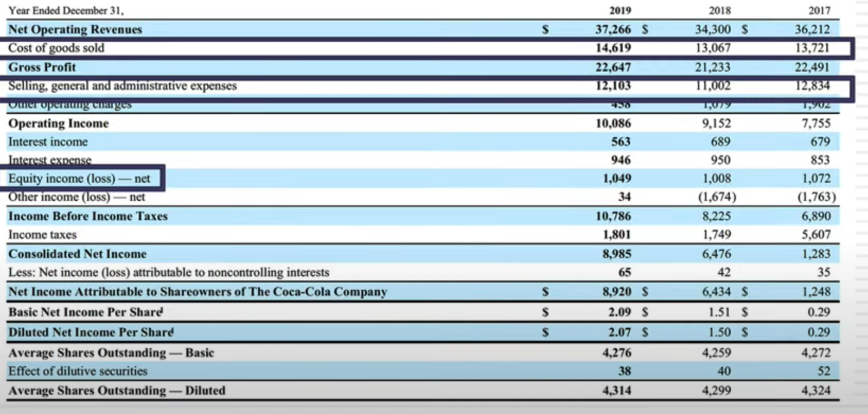
Task: Select 2017 operating income 7,755
Action: 816,123
